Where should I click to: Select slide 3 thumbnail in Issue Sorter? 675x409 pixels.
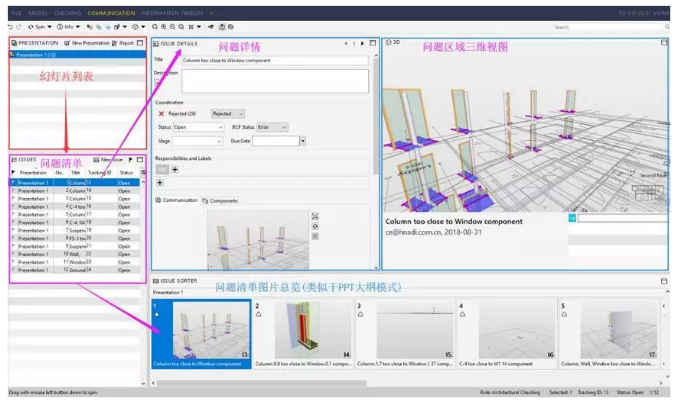[405, 334]
